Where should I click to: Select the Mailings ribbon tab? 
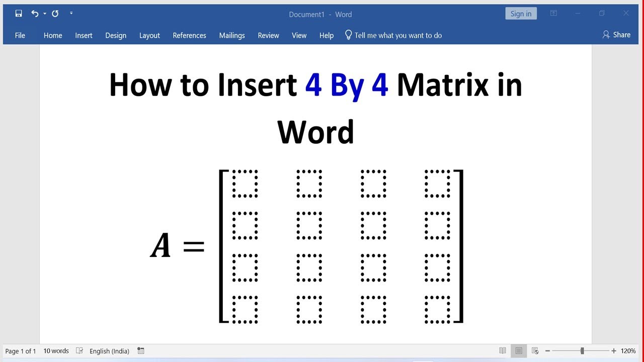[x=232, y=35]
